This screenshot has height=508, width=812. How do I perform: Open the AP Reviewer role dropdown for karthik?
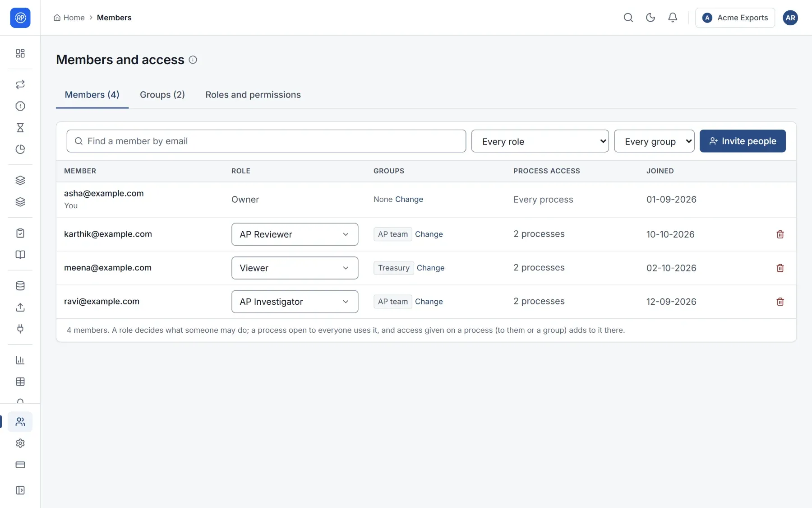(x=295, y=234)
